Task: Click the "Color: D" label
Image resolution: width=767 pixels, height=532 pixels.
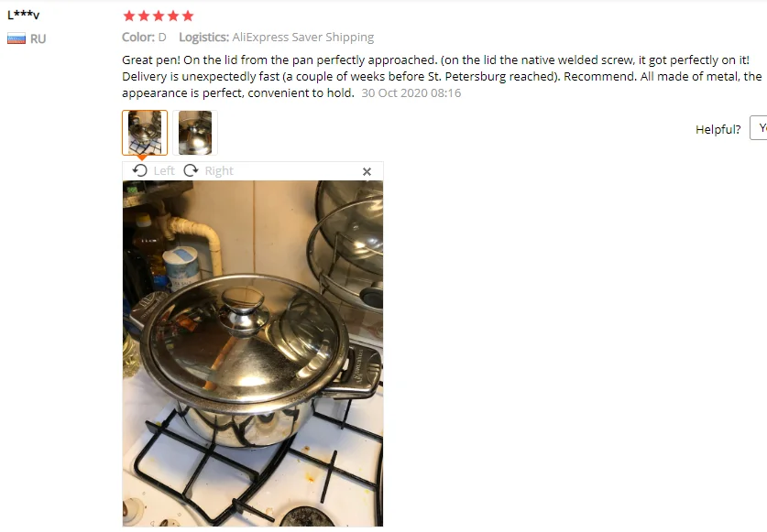Action: (x=144, y=38)
